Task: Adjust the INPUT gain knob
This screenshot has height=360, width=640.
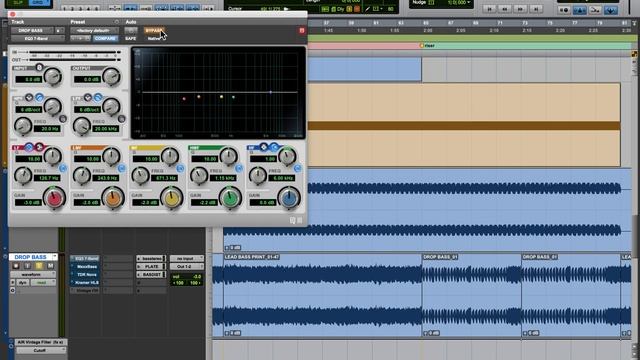Action: click(x=53, y=76)
